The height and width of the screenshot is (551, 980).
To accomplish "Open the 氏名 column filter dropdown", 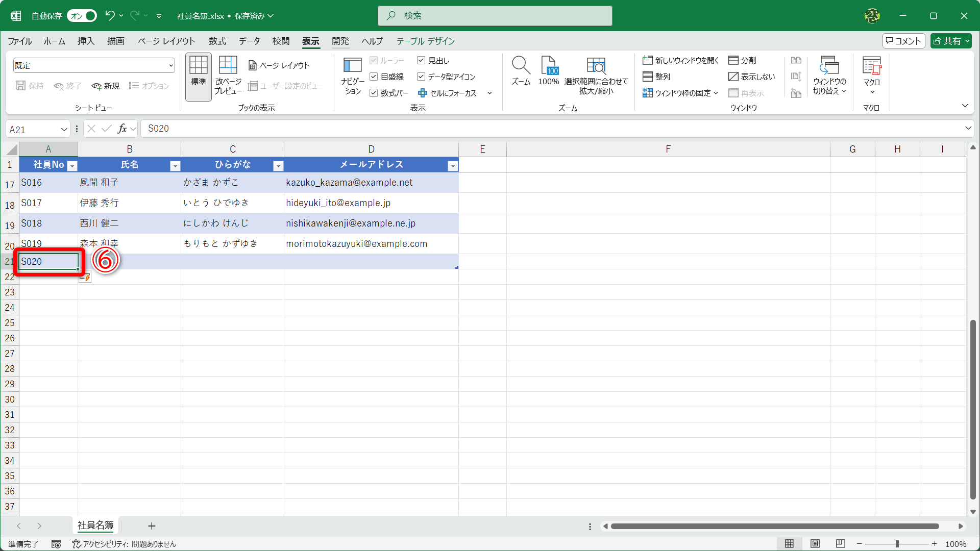I will point(175,165).
